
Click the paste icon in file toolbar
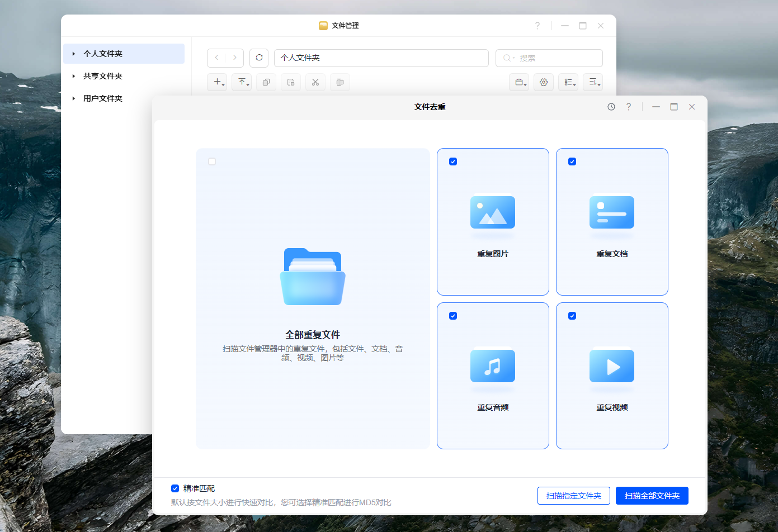tap(291, 82)
